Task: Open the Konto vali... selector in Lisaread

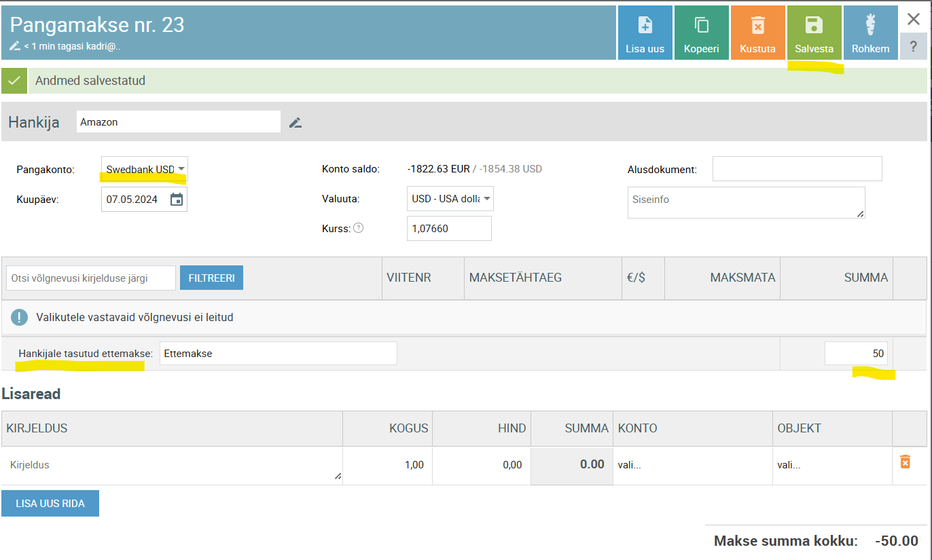Action: pyautogui.click(x=692, y=466)
